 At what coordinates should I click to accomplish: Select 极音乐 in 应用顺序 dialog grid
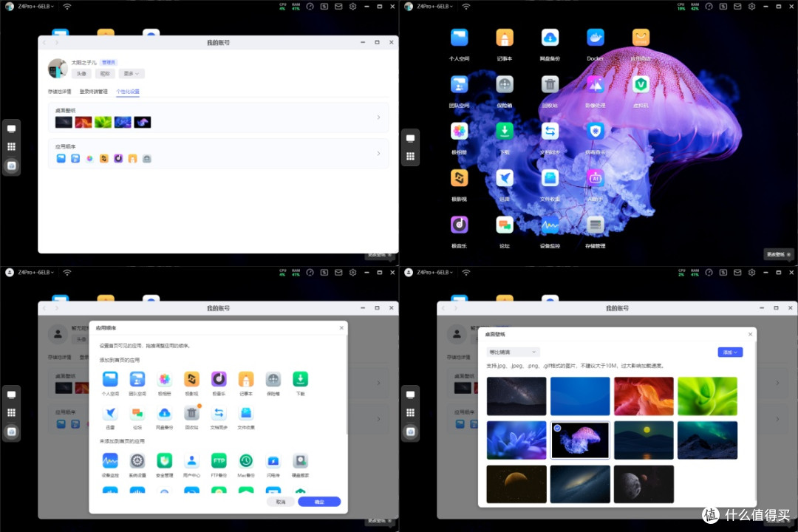[219, 379]
